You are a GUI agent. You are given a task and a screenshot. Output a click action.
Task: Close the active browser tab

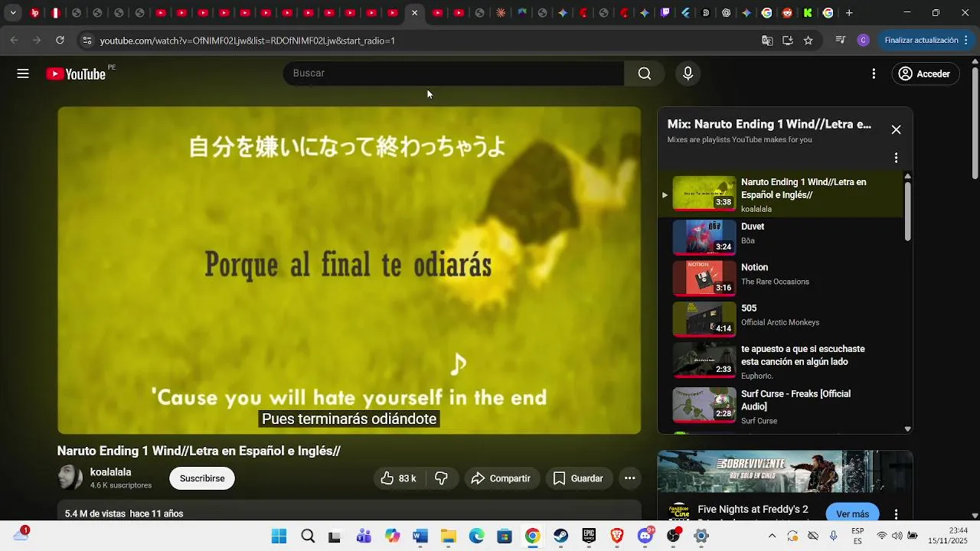pos(415,13)
